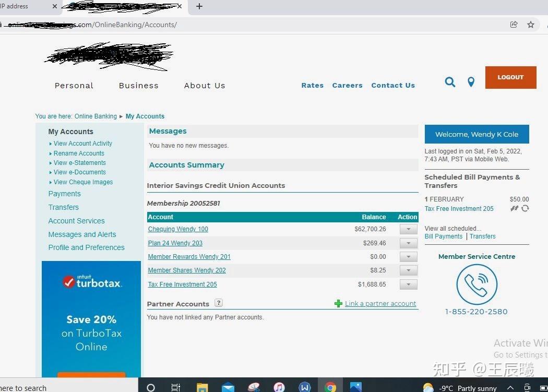Open Member Rewards Wendy 201 link
This screenshot has width=548, height=392.
tap(189, 257)
